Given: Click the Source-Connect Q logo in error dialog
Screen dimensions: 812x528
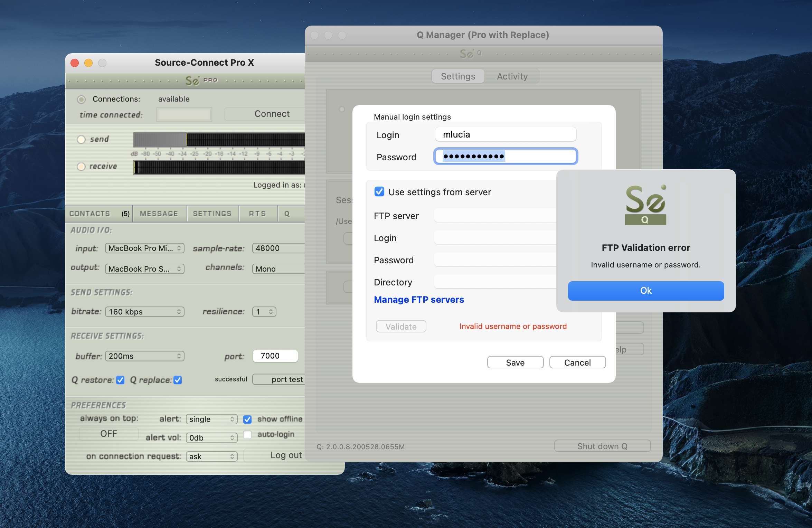Looking at the screenshot, I should pos(645,205).
